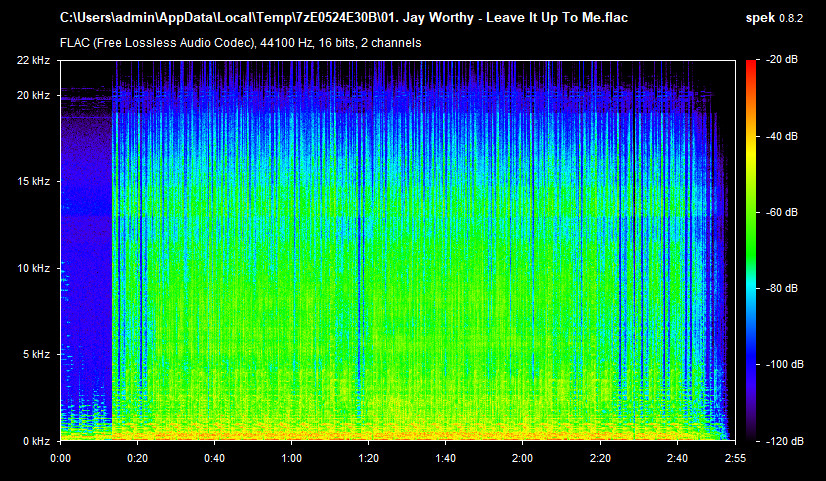This screenshot has width=826, height=481.
Task: Click the -120 dB scale label
Action: click(784, 441)
